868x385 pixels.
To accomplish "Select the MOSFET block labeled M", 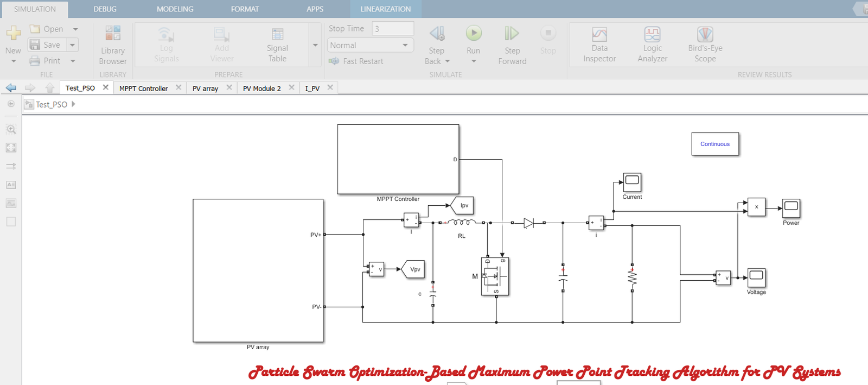I will [x=495, y=276].
